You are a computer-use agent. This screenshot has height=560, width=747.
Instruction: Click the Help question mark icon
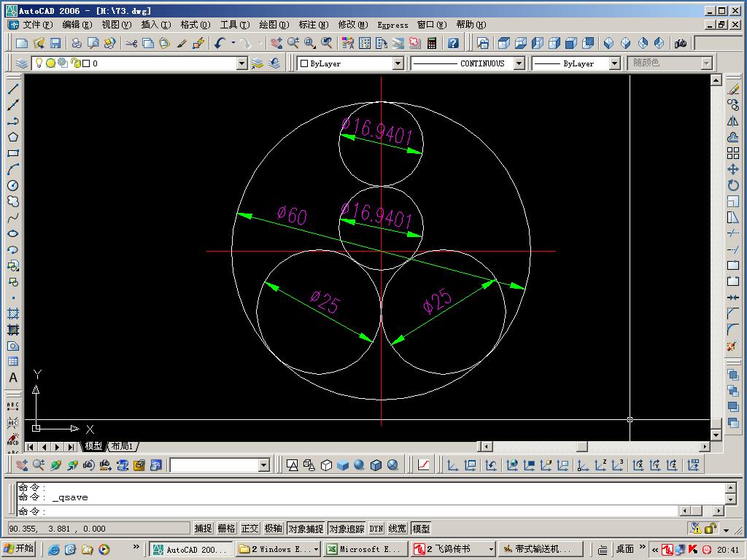(453, 43)
